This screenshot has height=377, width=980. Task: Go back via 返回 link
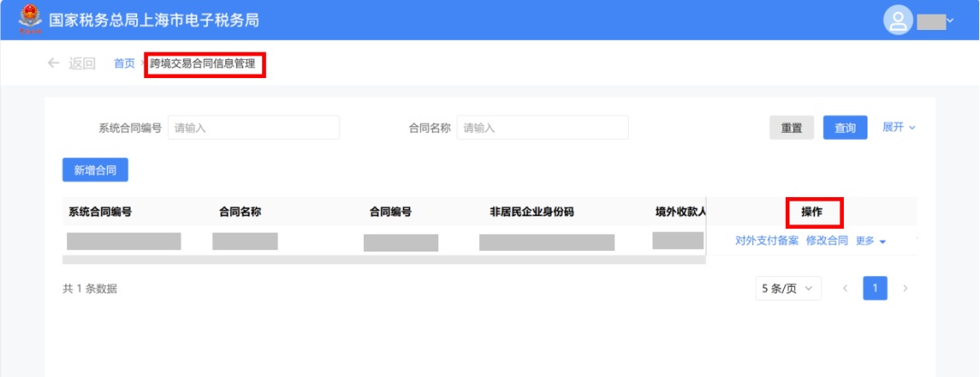pos(82,64)
